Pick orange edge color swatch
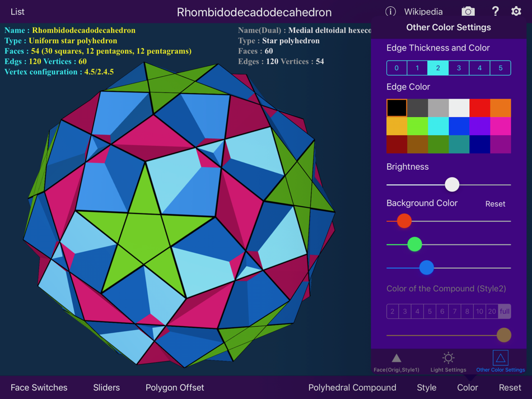This screenshot has width=532, height=399. click(x=501, y=108)
